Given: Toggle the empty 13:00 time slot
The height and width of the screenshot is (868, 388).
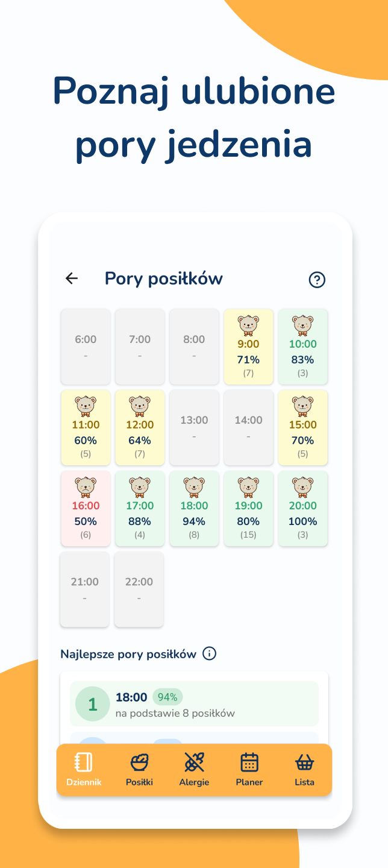Looking at the screenshot, I should pyautogui.click(x=194, y=427).
